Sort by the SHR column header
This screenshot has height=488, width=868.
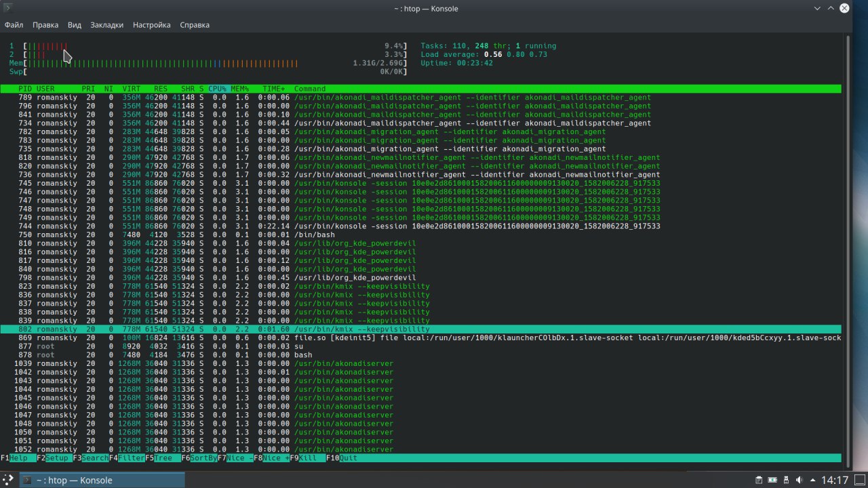point(188,89)
